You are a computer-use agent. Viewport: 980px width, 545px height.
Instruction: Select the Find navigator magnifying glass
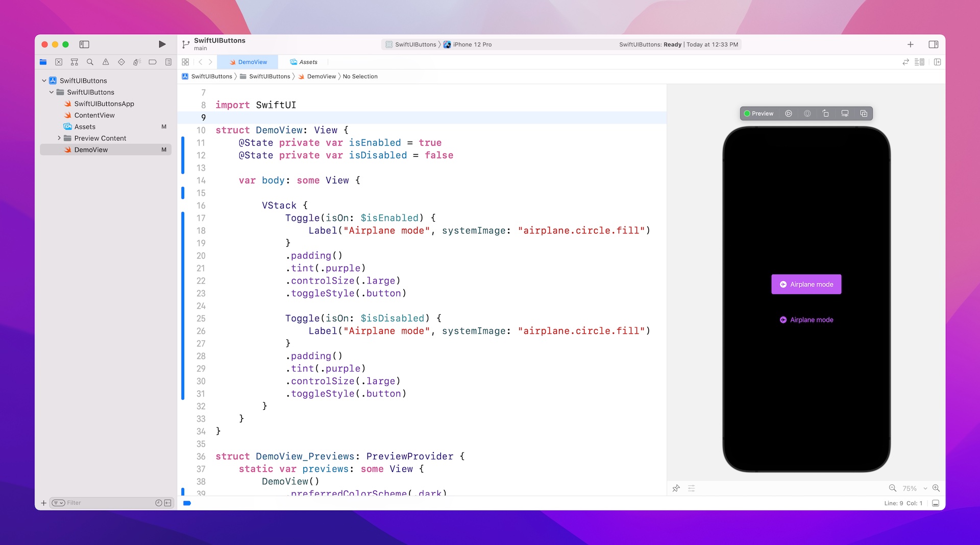[90, 62]
